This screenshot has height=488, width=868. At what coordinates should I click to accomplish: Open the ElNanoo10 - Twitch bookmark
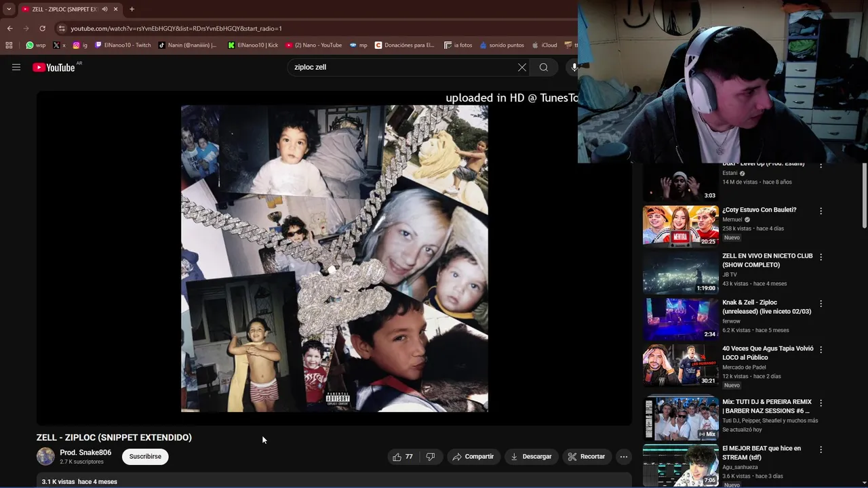[x=123, y=45]
